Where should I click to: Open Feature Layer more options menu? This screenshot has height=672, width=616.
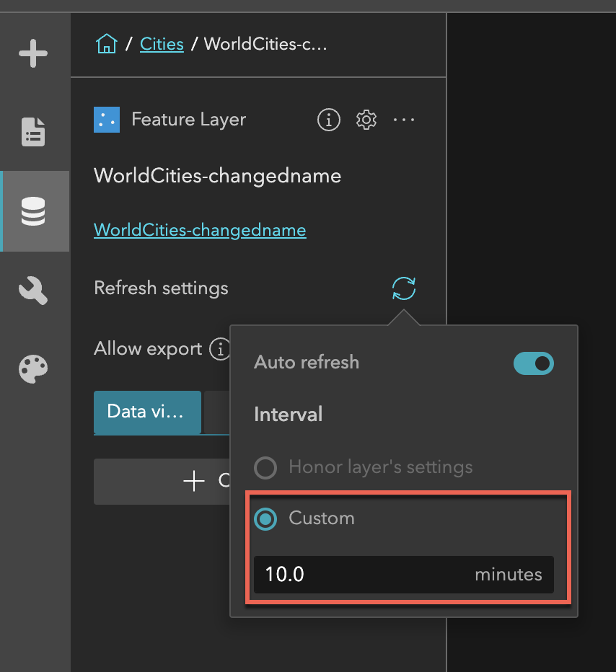pos(404,120)
